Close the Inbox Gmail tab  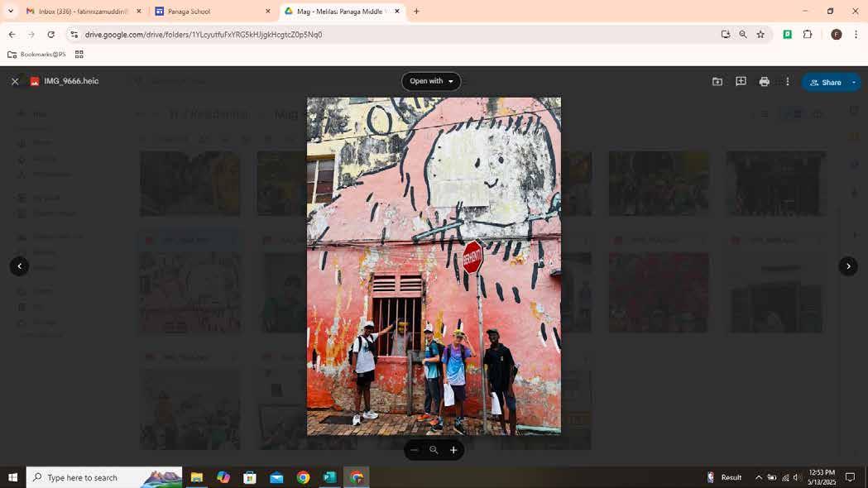[139, 11]
